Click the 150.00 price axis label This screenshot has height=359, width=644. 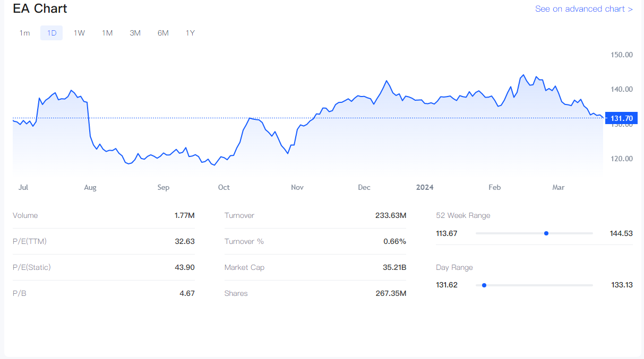coord(621,55)
